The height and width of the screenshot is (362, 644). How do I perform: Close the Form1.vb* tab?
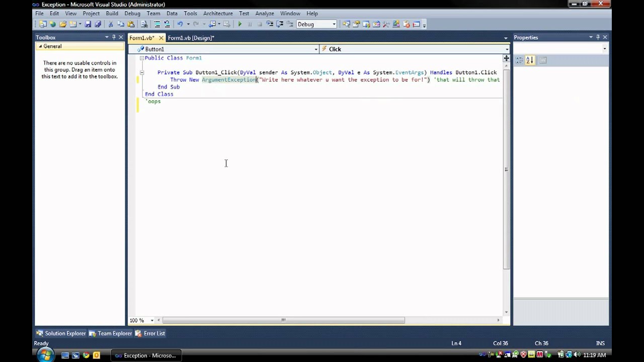coord(161,38)
